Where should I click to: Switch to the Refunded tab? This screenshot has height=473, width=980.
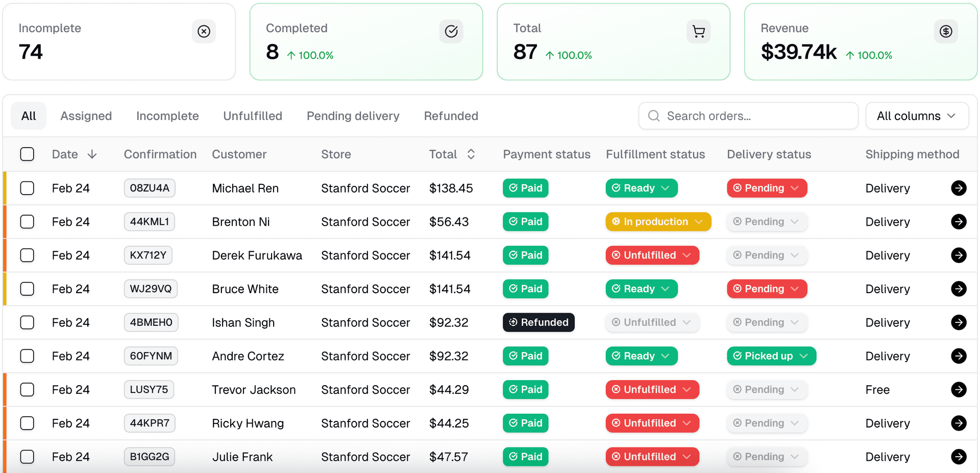click(x=451, y=116)
